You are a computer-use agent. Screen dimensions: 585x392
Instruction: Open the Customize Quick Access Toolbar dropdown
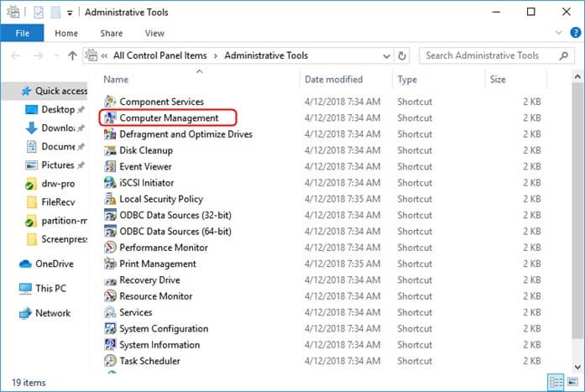(x=70, y=13)
